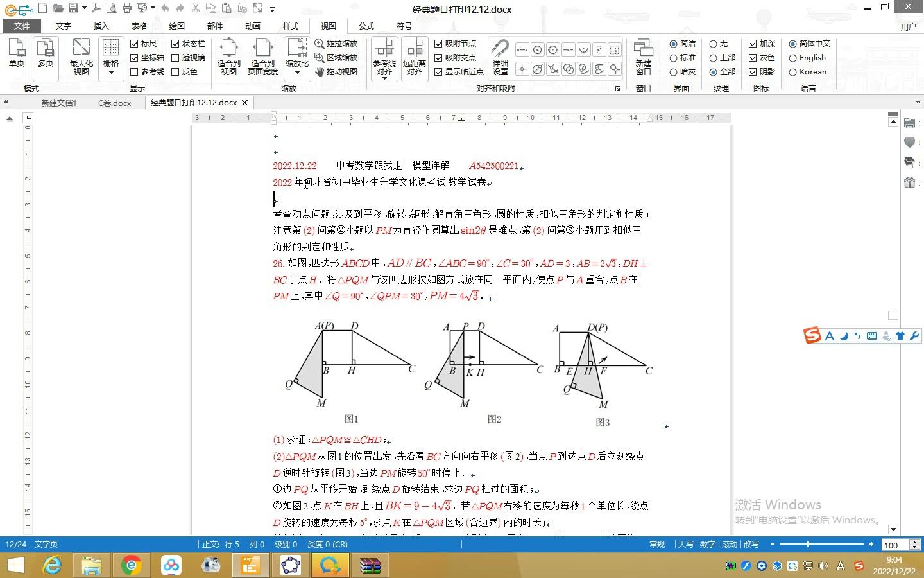Enable the invert color option (反色)
Viewport: 924px width, 578px height.
[175, 72]
